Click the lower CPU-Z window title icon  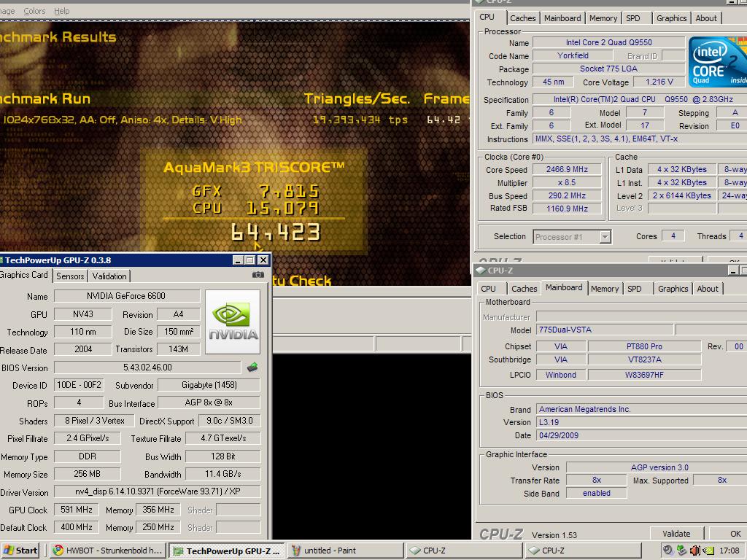click(480, 271)
